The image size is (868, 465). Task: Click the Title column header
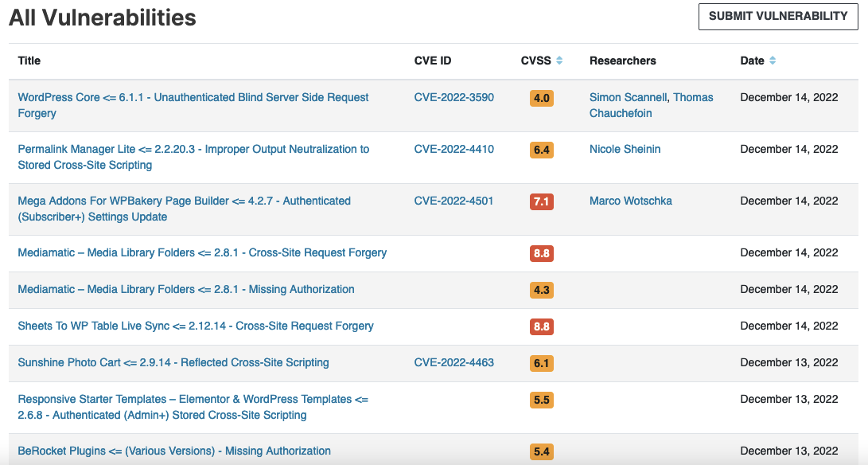click(29, 61)
